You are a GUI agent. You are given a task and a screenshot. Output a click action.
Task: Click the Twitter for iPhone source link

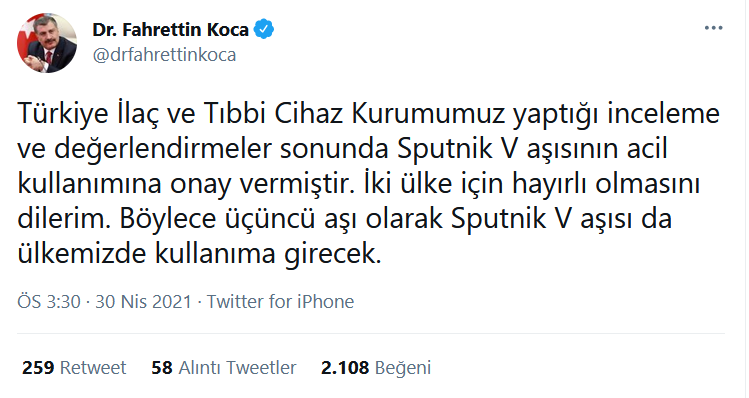(280, 301)
